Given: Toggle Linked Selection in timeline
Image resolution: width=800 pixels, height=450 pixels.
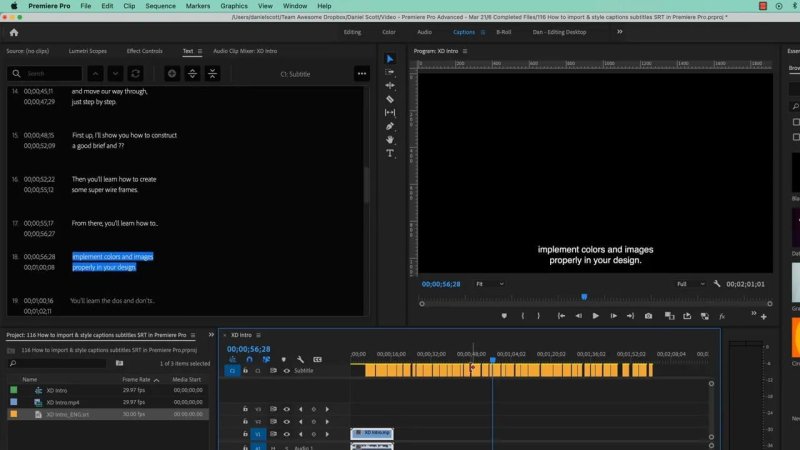Looking at the screenshot, I should tap(266, 360).
